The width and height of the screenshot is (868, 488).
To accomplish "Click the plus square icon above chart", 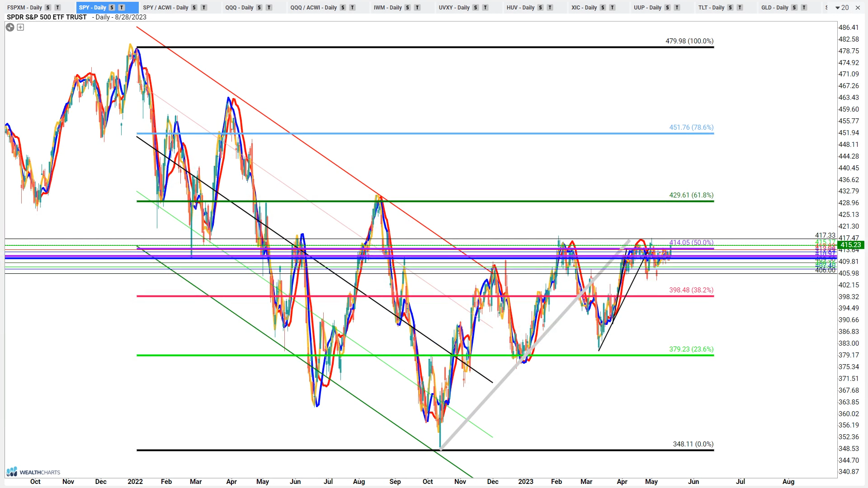I will click(20, 27).
